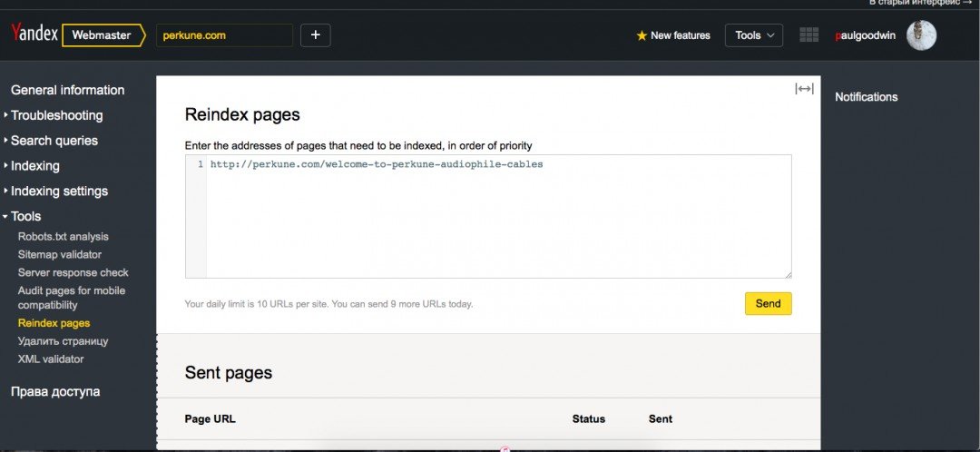Open General information in sidebar
The width and height of the screenshot is (980, 452).
pyautogui.click(x=67, y=90)
